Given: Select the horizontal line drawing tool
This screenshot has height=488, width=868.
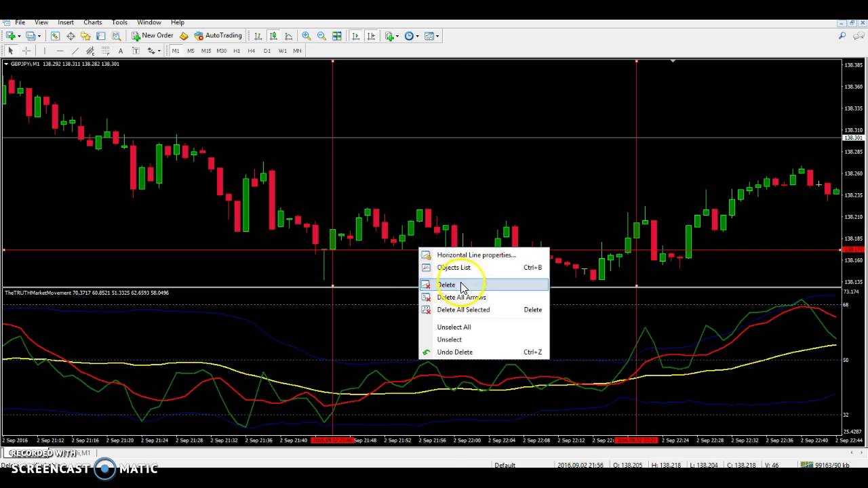Looking at the screenshot, I should click(60, 51).
